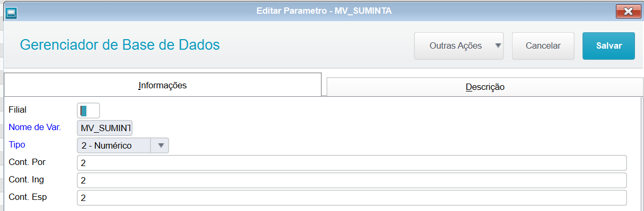Click into the Cont. Esp input field
Viewport: 644px width, 211px height.
[351, 198]
